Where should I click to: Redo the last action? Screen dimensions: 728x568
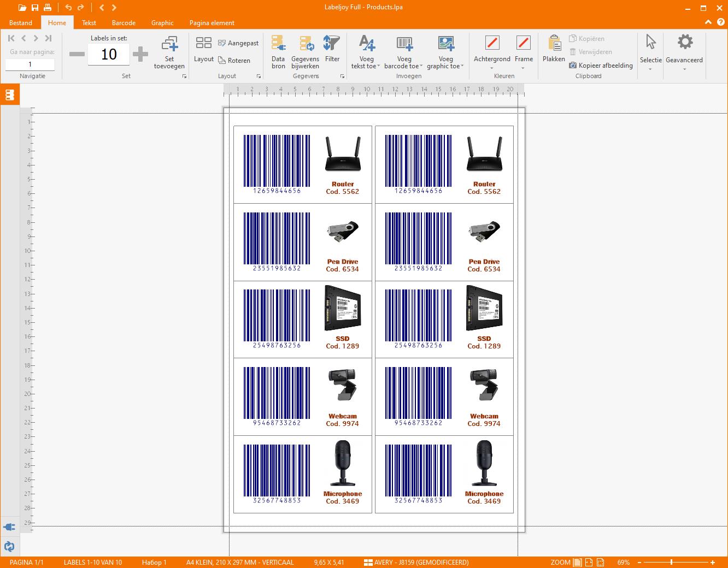(81, 8)
